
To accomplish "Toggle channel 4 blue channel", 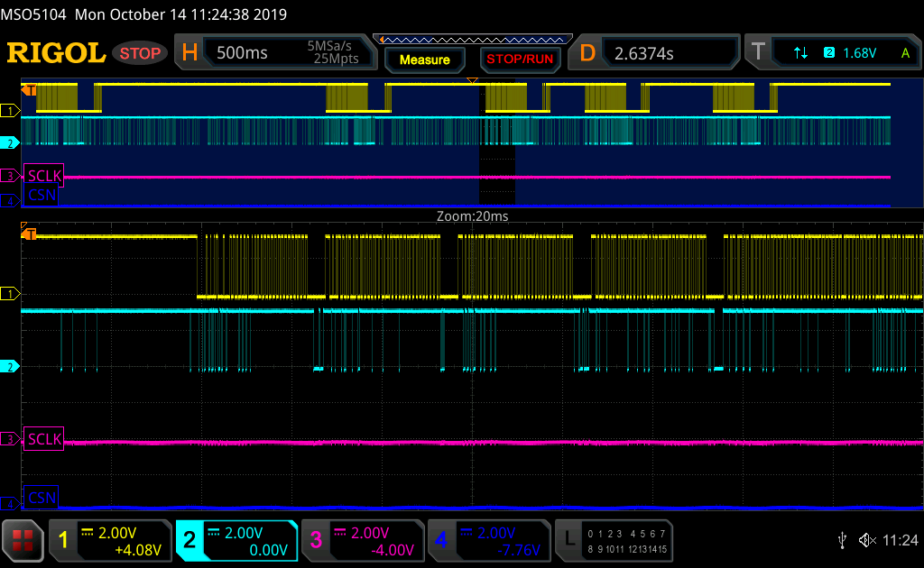I will (489, 540).
